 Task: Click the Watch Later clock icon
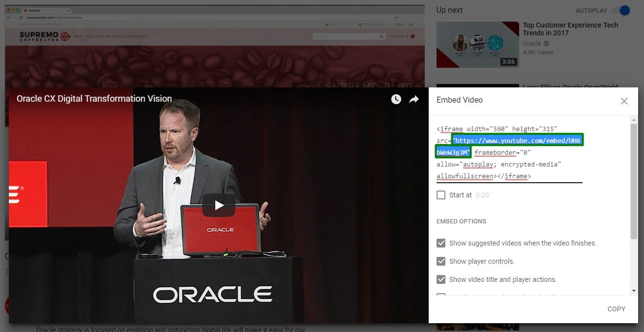click(x=396, y=99)
